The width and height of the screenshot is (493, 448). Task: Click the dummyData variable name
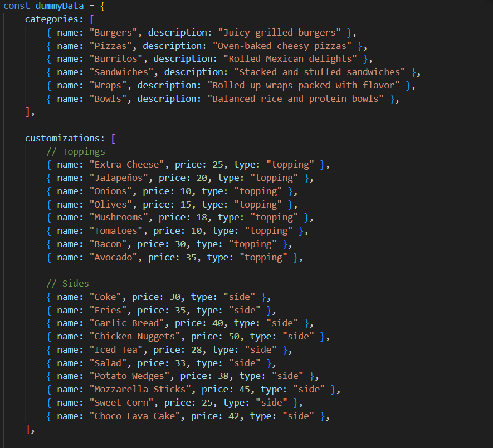[x=60, y=6]
